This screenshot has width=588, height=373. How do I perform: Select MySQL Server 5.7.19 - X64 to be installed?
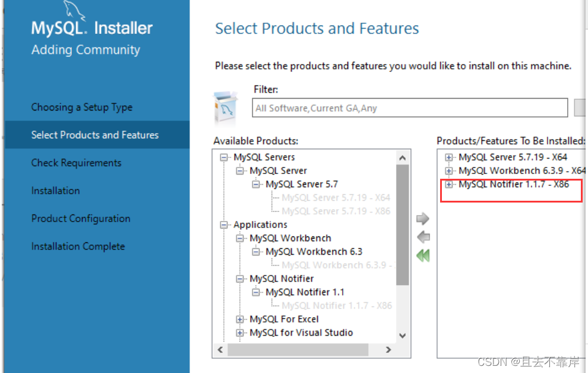click(513, 157)
